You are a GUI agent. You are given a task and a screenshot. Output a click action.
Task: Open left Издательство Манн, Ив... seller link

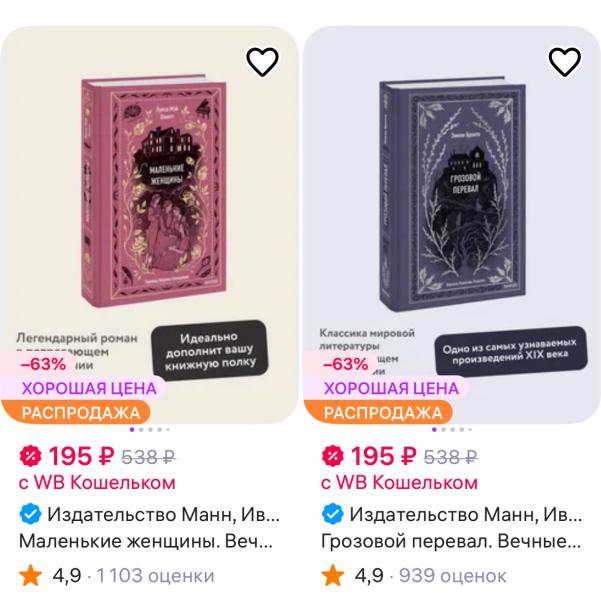[x=163, y=515]
